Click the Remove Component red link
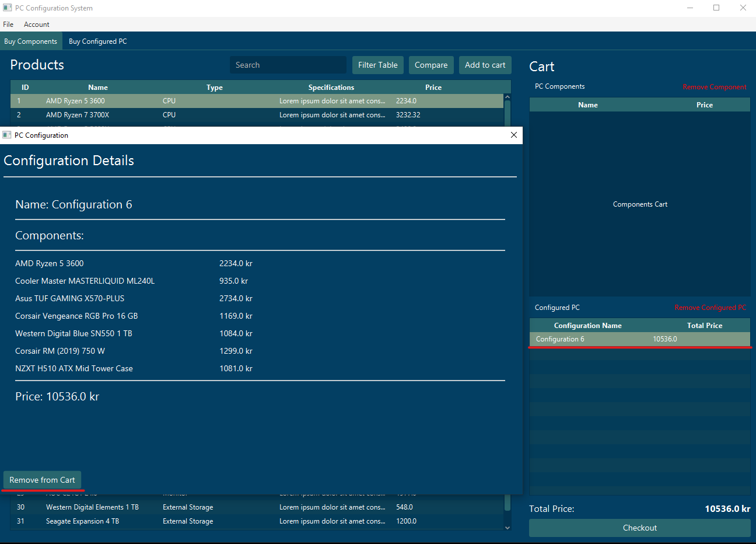The width and height of the screenshot is (756, 544). 715,87
